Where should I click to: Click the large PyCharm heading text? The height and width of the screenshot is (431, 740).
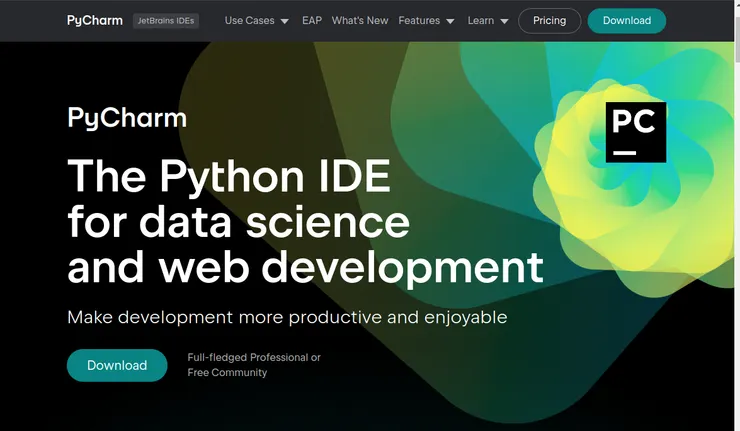127,118
